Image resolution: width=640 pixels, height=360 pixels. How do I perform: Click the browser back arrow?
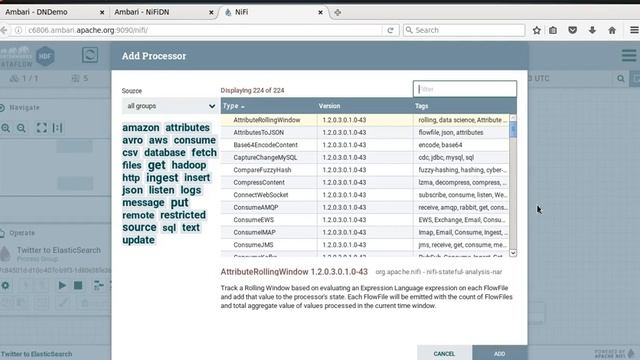pos(4,30)
